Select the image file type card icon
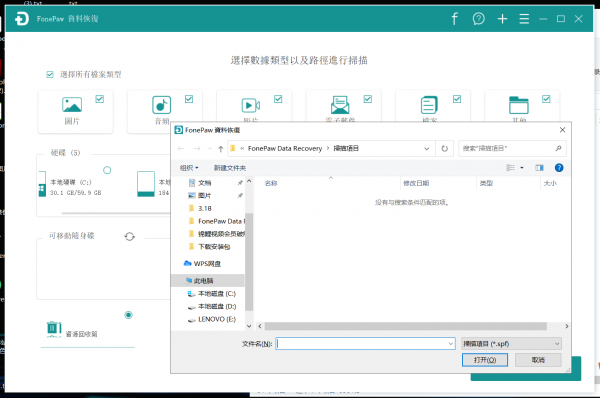Viewport: 600px width, 398px height. point(72,104)
